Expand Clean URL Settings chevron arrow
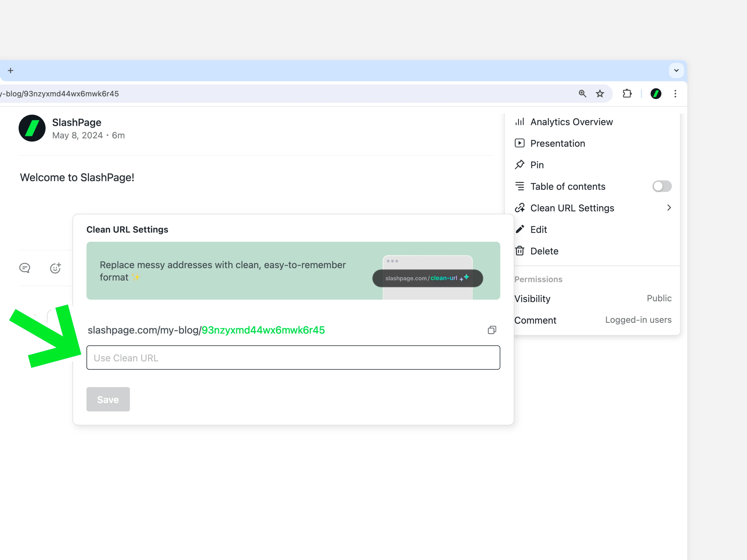The image size is (747, 560). tap(669, 208)
